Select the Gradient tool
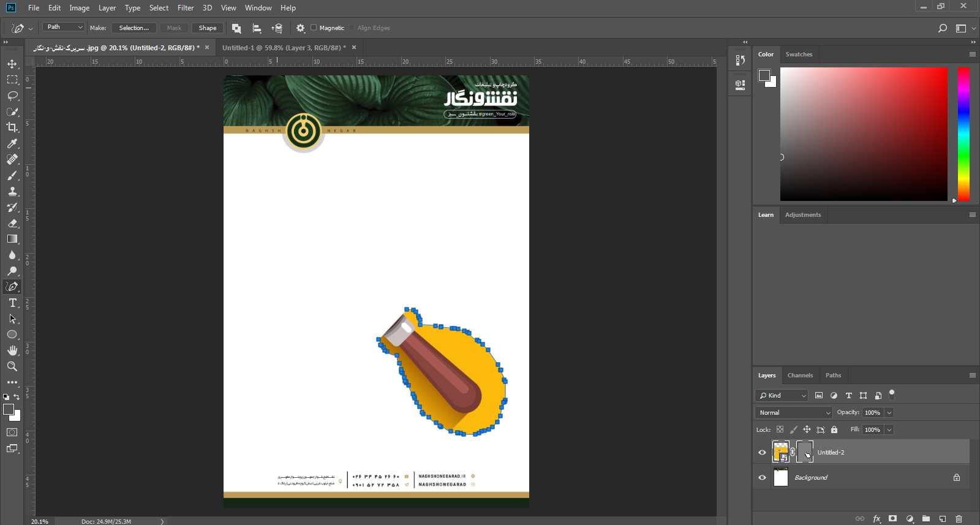Screen dimensions: 980x525 point(12,239)
